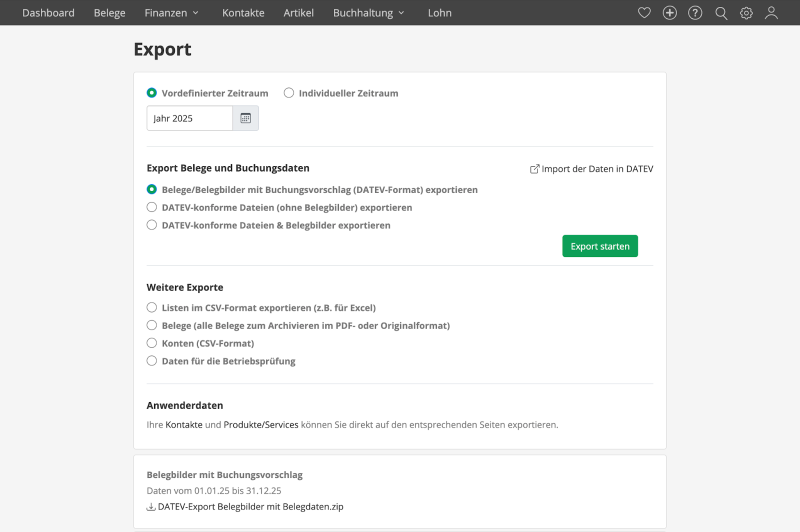Screen dimensions: 800x532
Task: Expand the Finanzen dropdown menu
Action: pos(166,12)
